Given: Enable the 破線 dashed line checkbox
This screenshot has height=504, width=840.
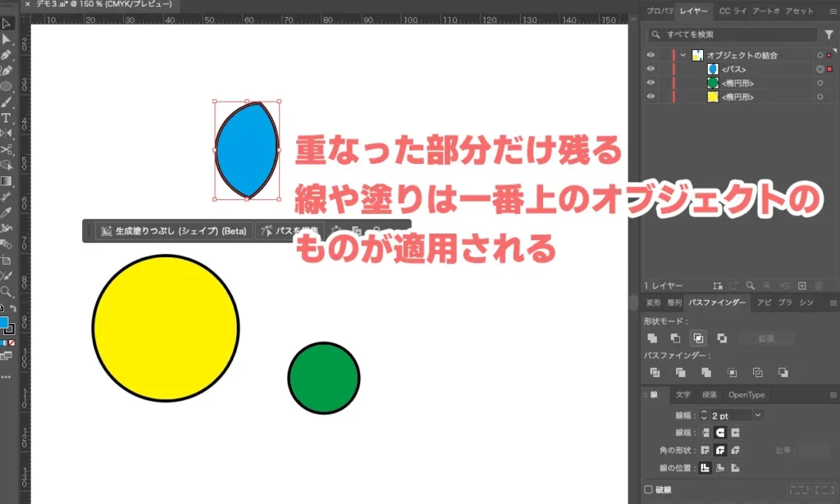Looking at the screenshot, I should point(648,489).
